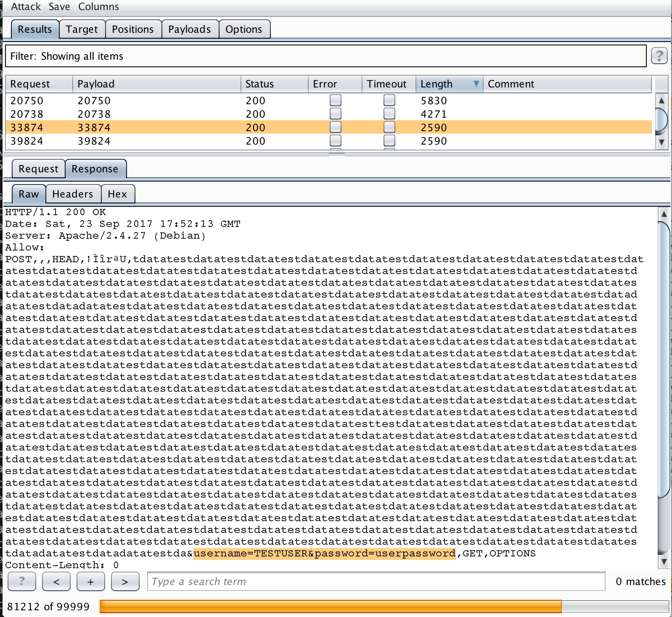This screenshot has height=617, width=672.
Task: Click the response pane scrollbar thumb
Action: [x=664, y=360]
